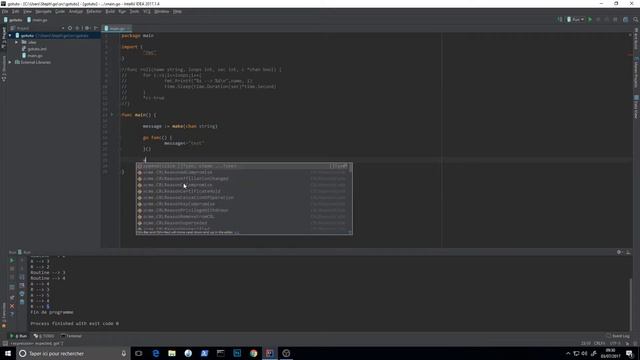Open the Terminal tool window tab

click(x=71, y=336)
